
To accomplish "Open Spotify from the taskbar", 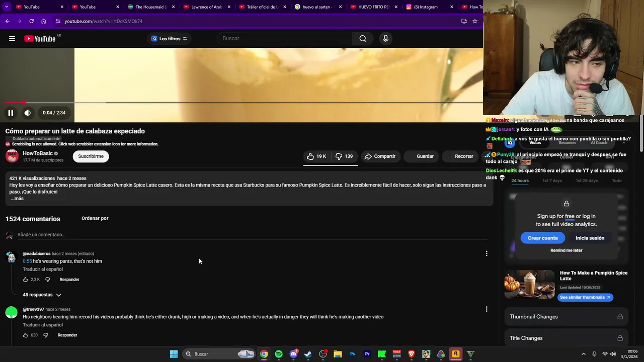I will tap(279, 354).
